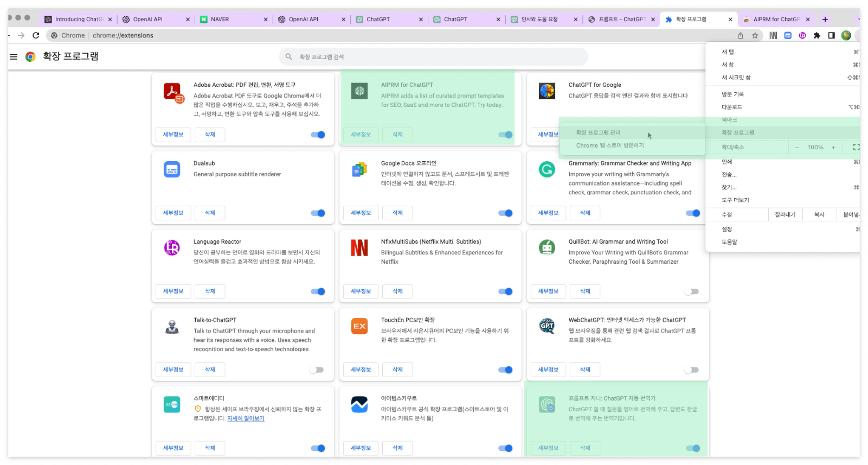
Task: Click the ChatGPT for Google extension logo
Action: [546, 91]
